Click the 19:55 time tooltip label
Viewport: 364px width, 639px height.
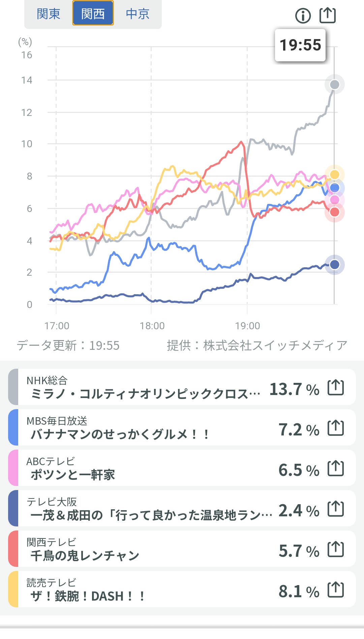(300, 45)
